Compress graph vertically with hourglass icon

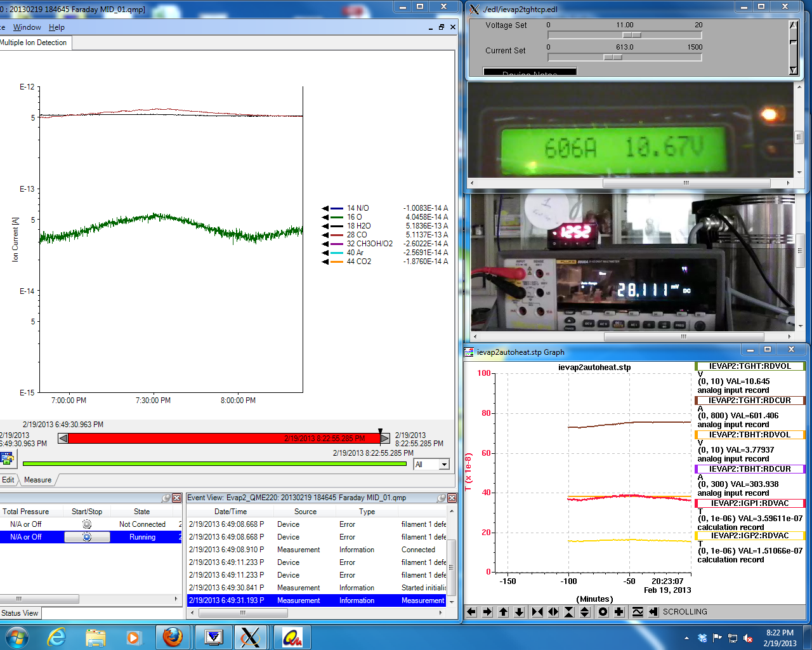click(x=569, y=612)
